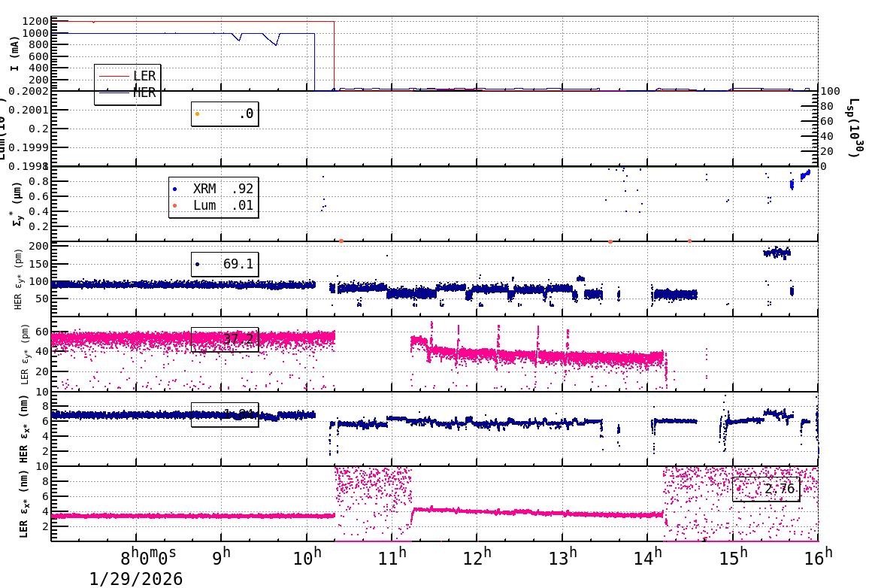Click the HER εy* value readout box
Screen dimensions: 872x588
(x=224, y=264)
